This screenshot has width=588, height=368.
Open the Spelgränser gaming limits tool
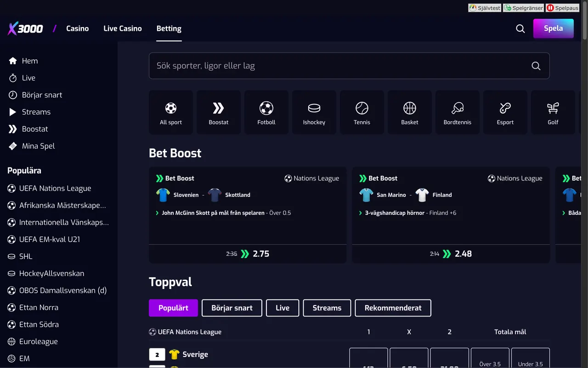[x=523, y=8]
